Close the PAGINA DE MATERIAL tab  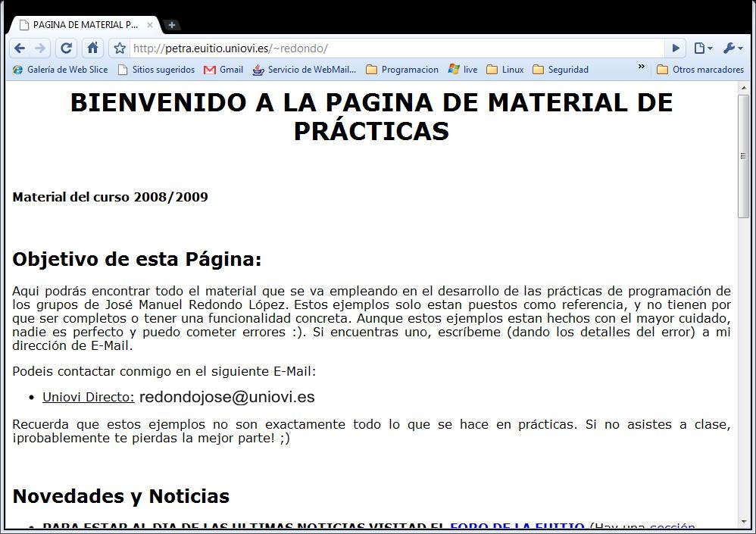(x=150, y=25)
